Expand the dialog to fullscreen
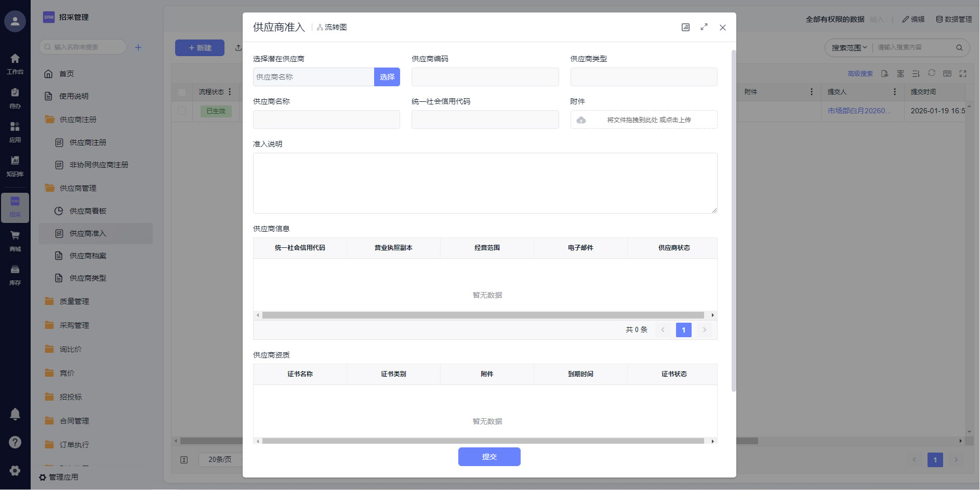This screenshot has height=490, width=980. tap(704, 27)
